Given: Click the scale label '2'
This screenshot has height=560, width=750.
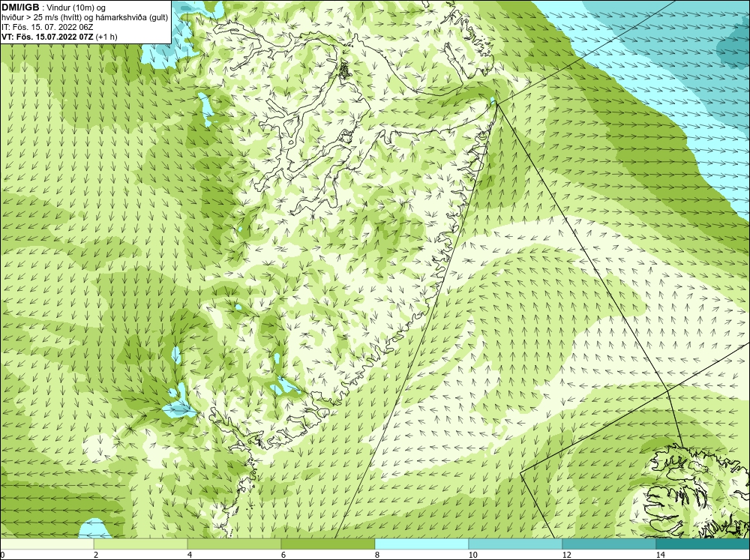Looking at the screenshot, I should pyautogui.click(x=96, y=555).
